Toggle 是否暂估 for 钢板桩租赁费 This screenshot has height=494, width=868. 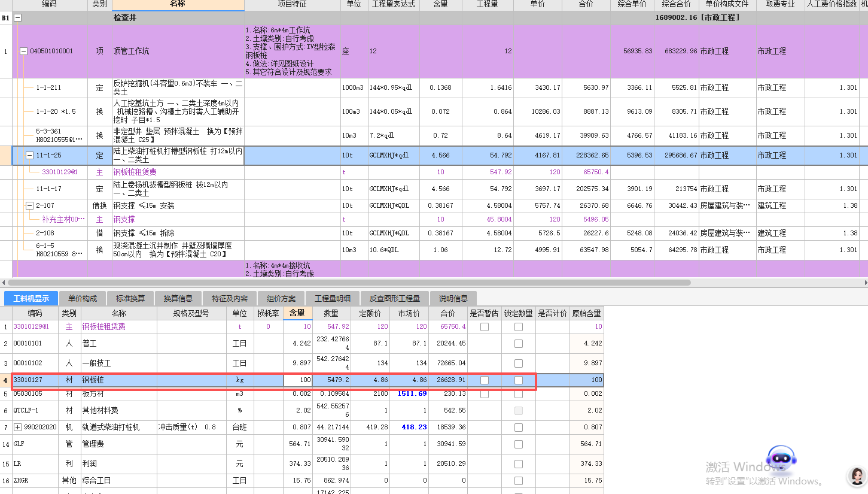coord(485,327)
